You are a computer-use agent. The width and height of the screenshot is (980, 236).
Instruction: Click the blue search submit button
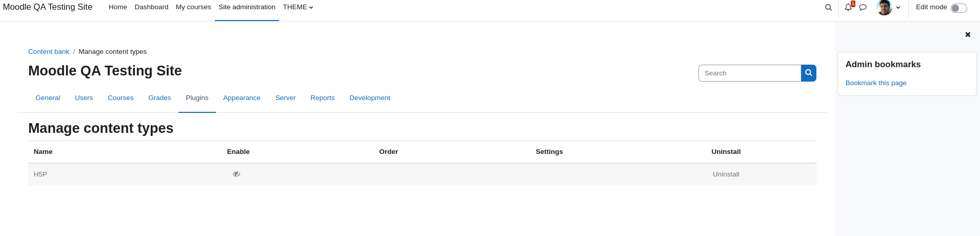[809, 73]
